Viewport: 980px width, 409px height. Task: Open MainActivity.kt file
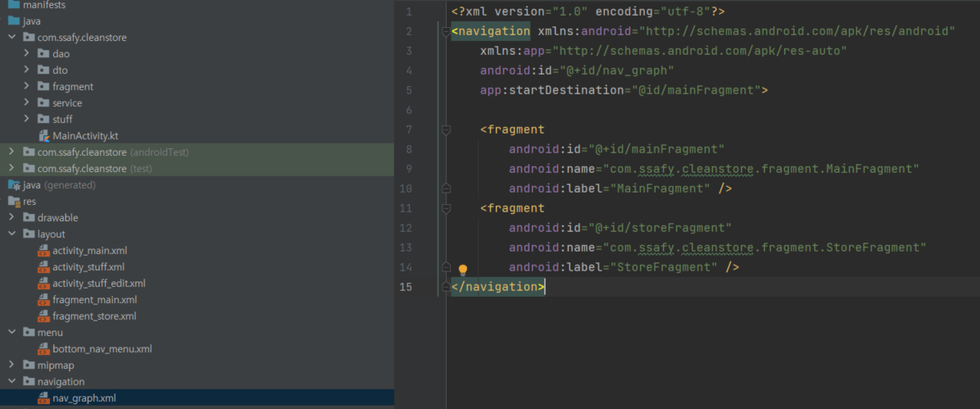(85, 136)
